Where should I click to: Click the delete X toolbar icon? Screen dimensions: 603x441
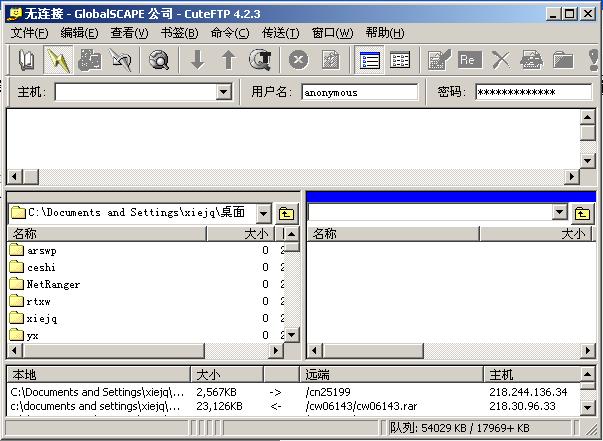point(500,60)
